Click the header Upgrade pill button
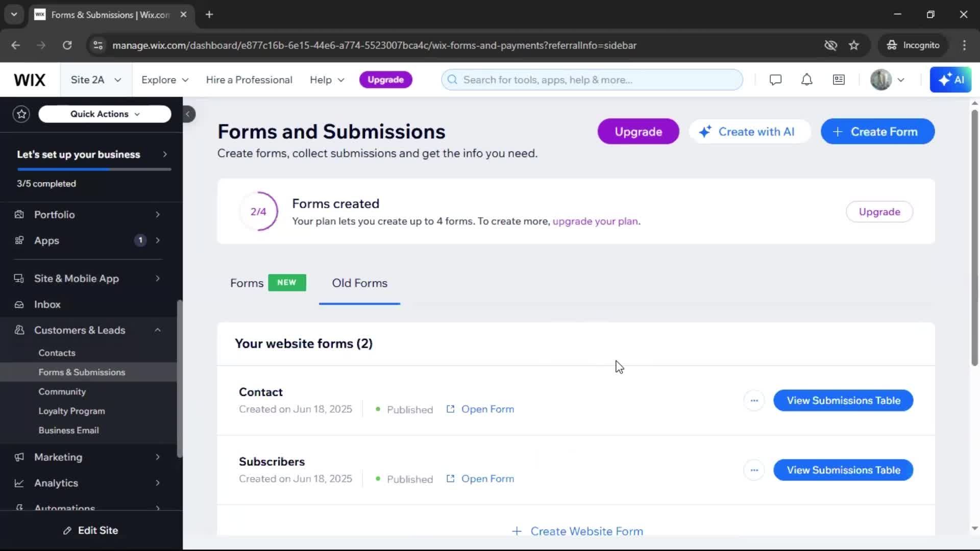This screenshot has width=980, height=551. tap(385, 80)
